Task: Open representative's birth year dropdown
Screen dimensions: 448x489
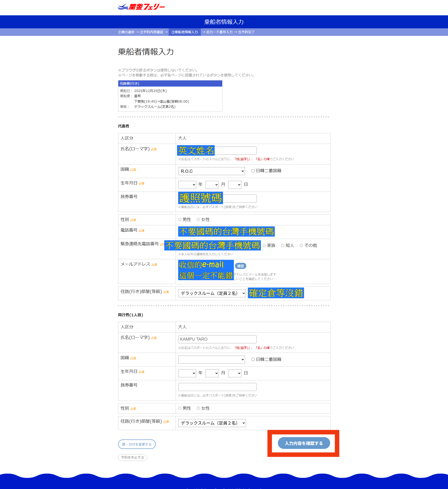Action: [187, 185]
